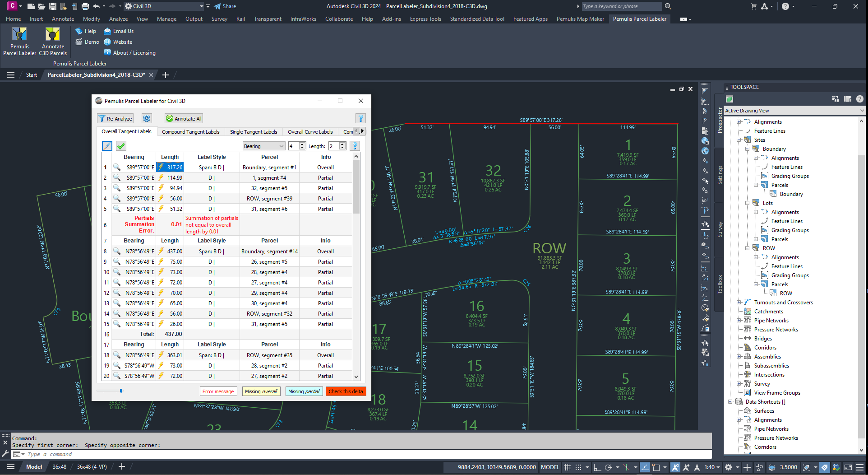Screen dimensions: 868x475
Task: Toggle ortho mode in status bar
Action: click(597, 467)
